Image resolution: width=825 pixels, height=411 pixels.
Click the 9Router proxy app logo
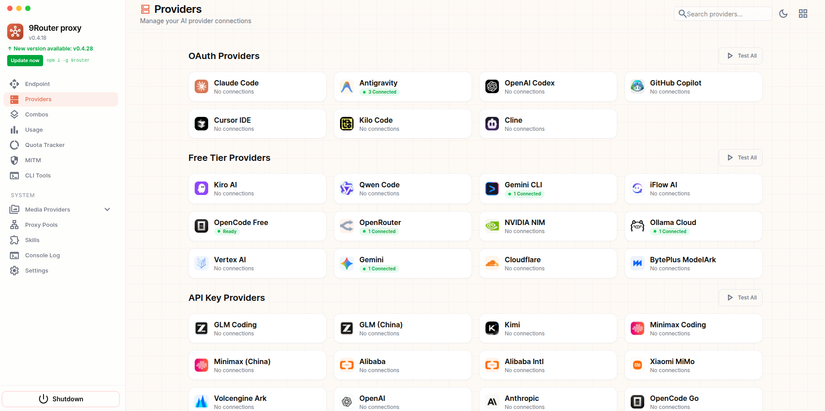click(15, 32)
